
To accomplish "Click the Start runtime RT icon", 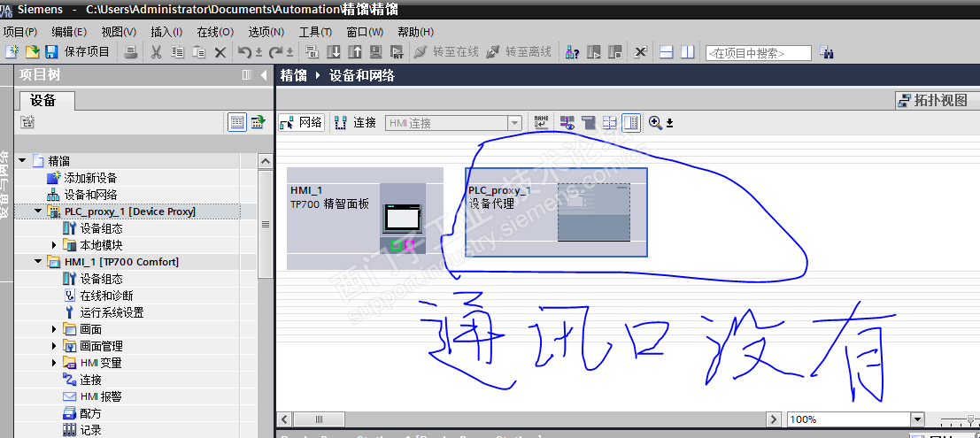I will click(x=397, y=52).
